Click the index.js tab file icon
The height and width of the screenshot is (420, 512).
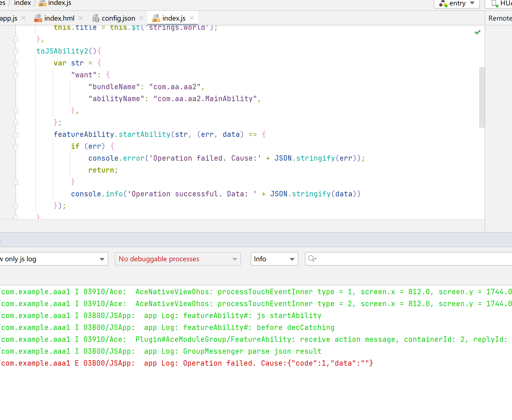156,18
